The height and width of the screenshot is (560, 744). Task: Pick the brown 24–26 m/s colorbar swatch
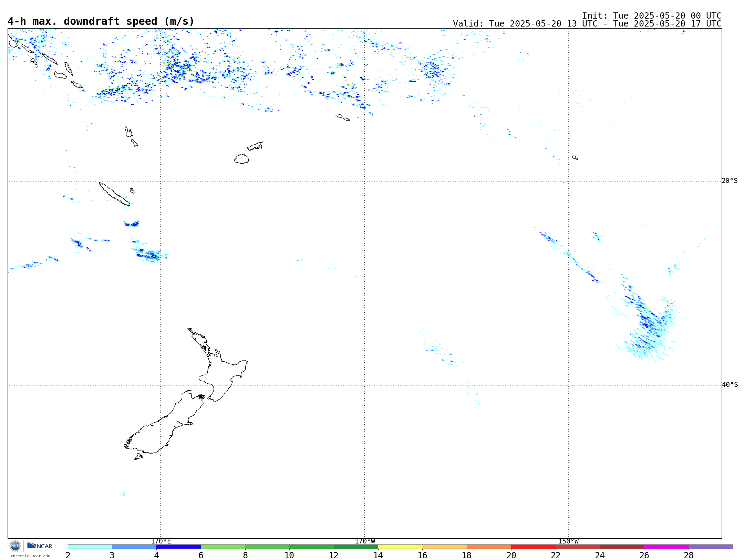(x=622, y=547)
